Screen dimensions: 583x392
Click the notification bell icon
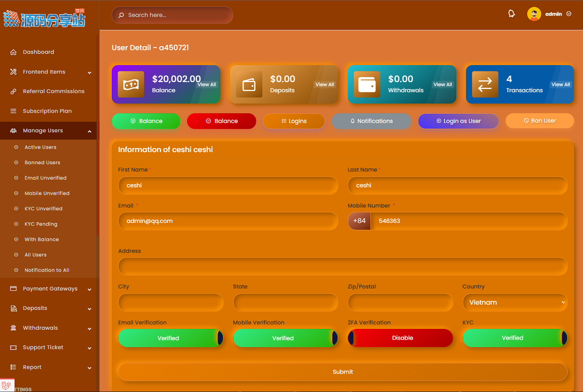(511, 14)
